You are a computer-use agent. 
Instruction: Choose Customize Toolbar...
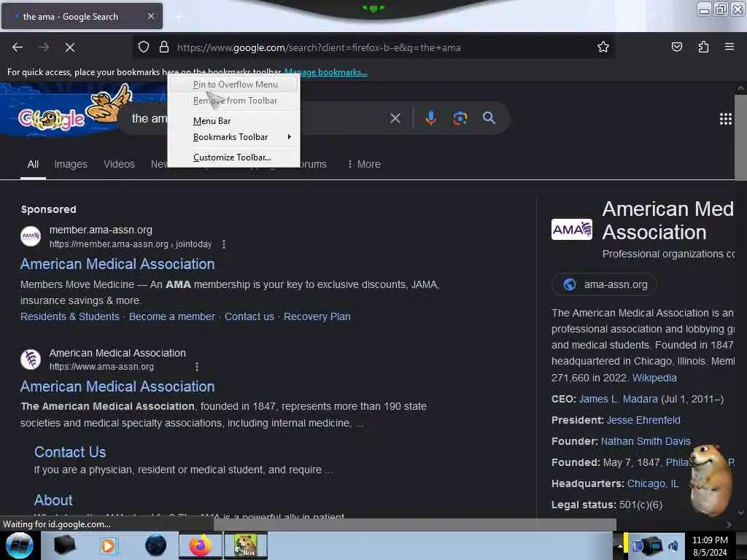(x=234, y=157)
